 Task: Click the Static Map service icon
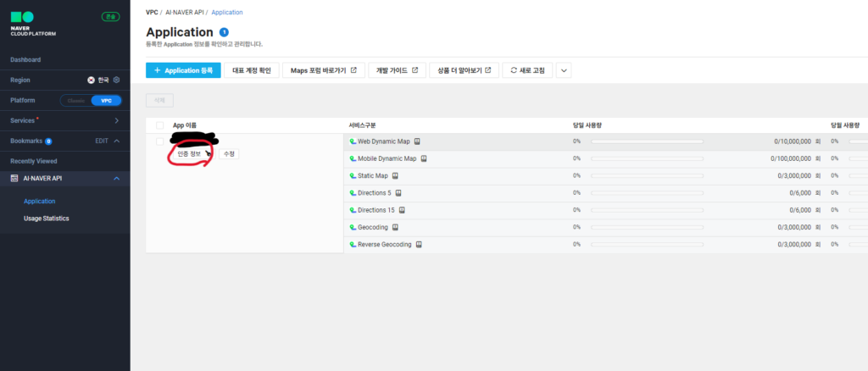pos(353,176)
